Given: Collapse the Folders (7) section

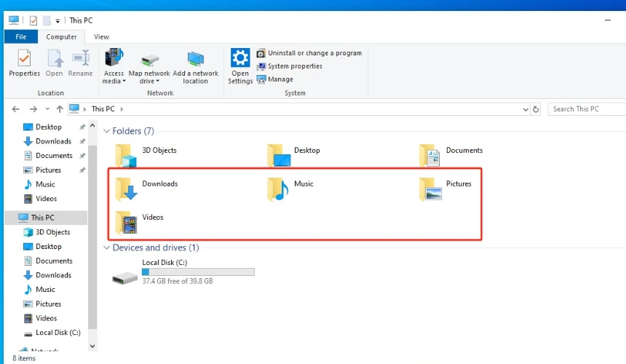Looking at the screenshot, I should pos(106,132).
